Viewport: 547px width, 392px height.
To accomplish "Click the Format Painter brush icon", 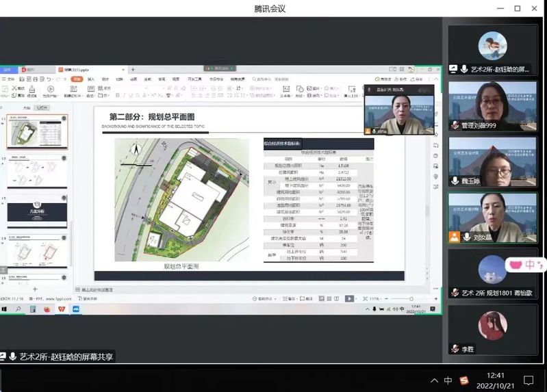I will 32,89.
